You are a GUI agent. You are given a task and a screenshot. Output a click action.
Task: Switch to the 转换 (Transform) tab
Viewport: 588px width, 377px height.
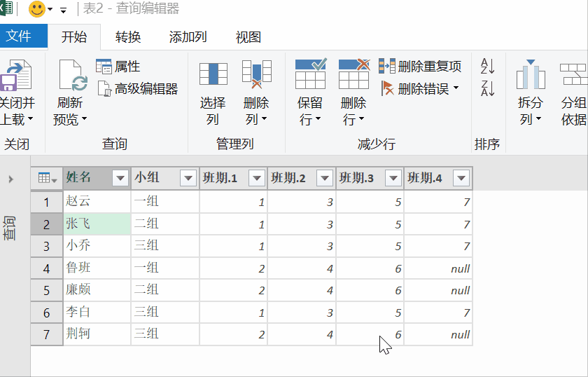(x=128, y=37)
